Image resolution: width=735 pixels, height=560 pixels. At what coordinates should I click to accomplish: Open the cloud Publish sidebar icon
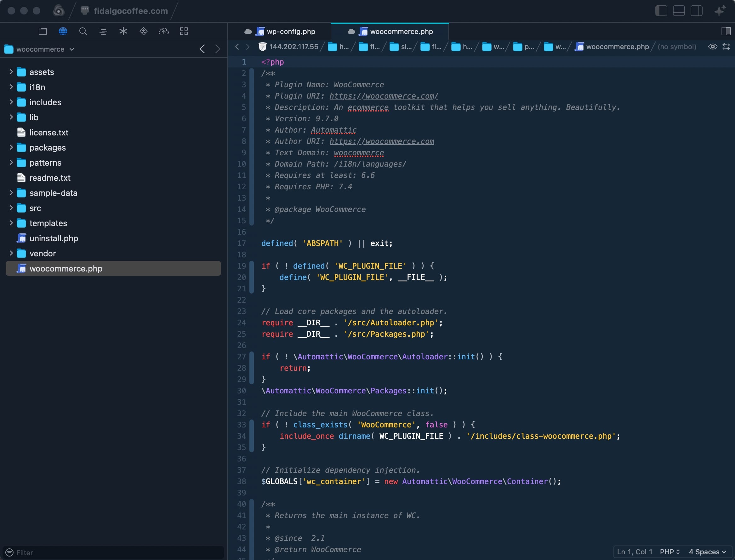(x=163, y=31)
